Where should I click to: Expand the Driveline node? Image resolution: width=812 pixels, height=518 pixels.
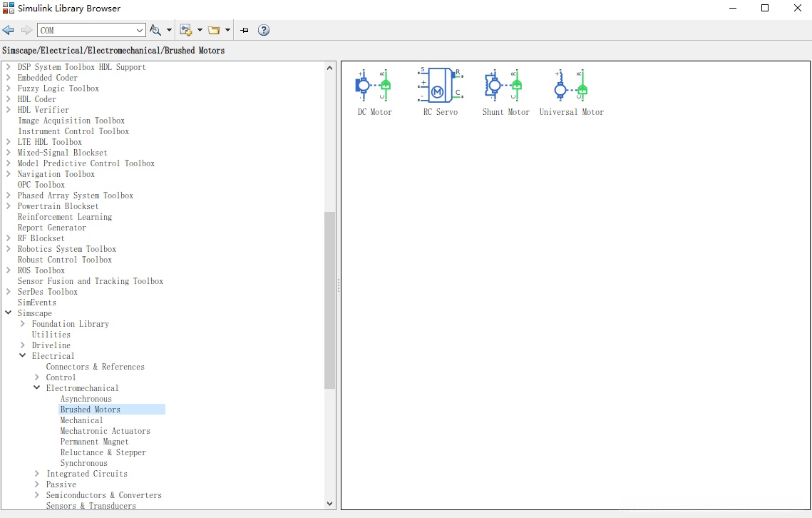point(22,345)
